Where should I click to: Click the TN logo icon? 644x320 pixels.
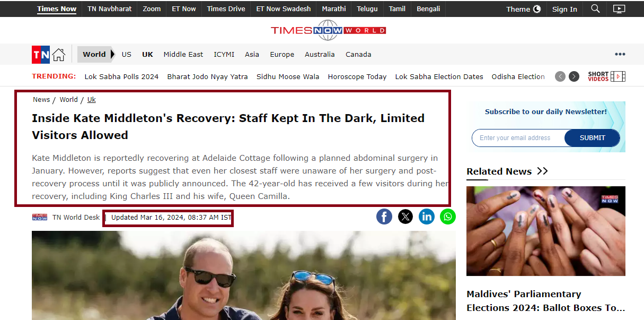tap(41, 55)
